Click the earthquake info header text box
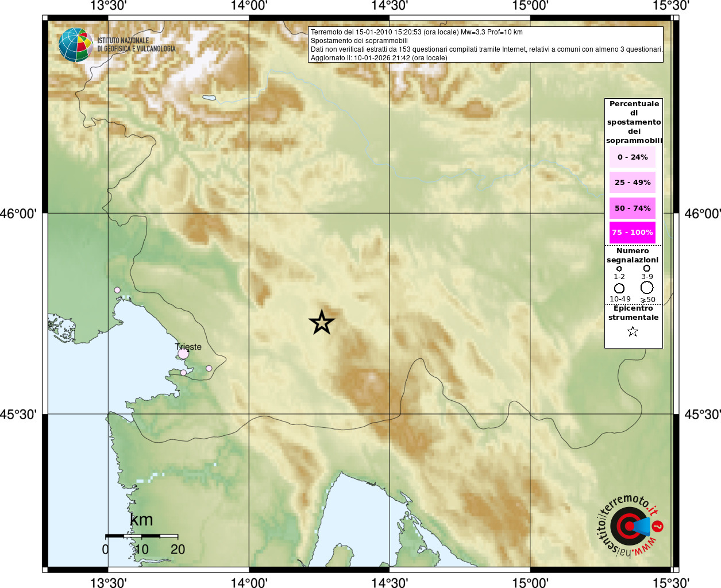 coord(486,45)
